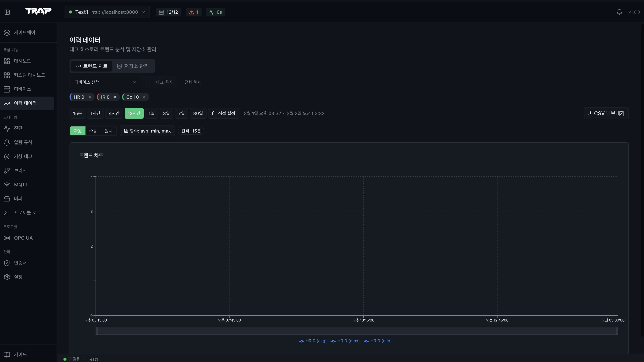Click the chart zoom range slider bar
The width and height of the screenshot is (644, 362).
pyautogui.click(x=357, y=331)
